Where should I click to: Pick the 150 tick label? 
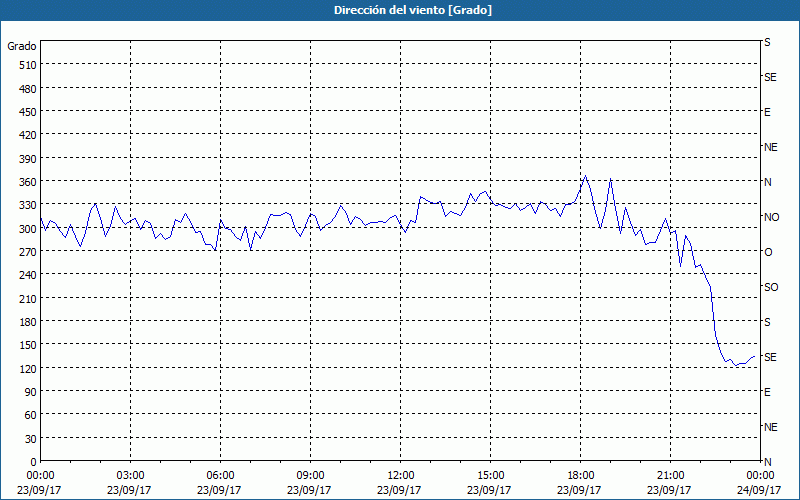point(28,345)
